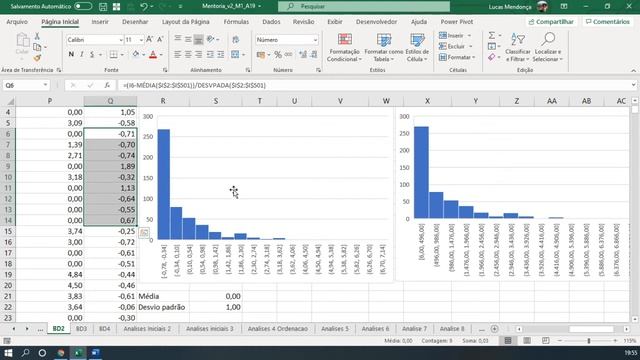
Task: Toggle bold (N) formatting
Action: click(71, 54)
